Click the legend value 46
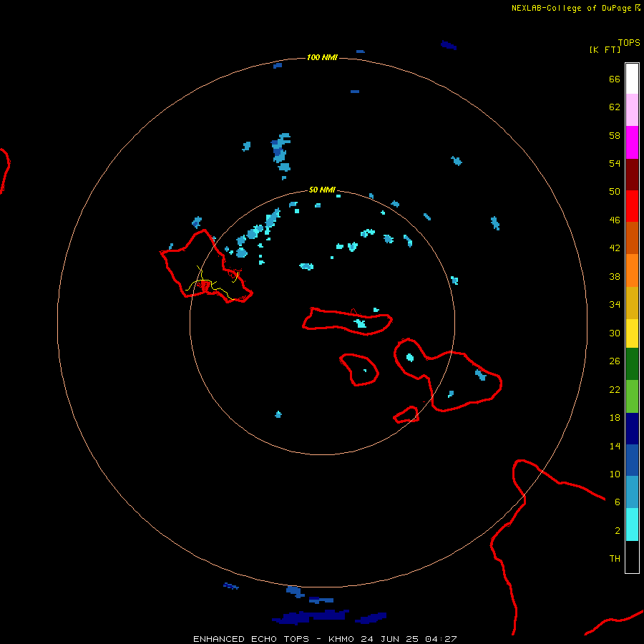The image size is (644, 644). click(615, 220)
